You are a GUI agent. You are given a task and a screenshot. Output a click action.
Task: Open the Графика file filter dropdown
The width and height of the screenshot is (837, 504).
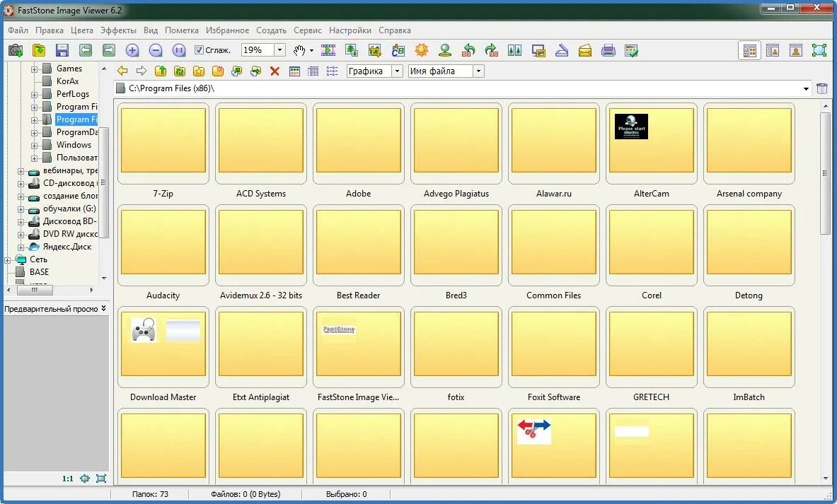tap(397, 71)
